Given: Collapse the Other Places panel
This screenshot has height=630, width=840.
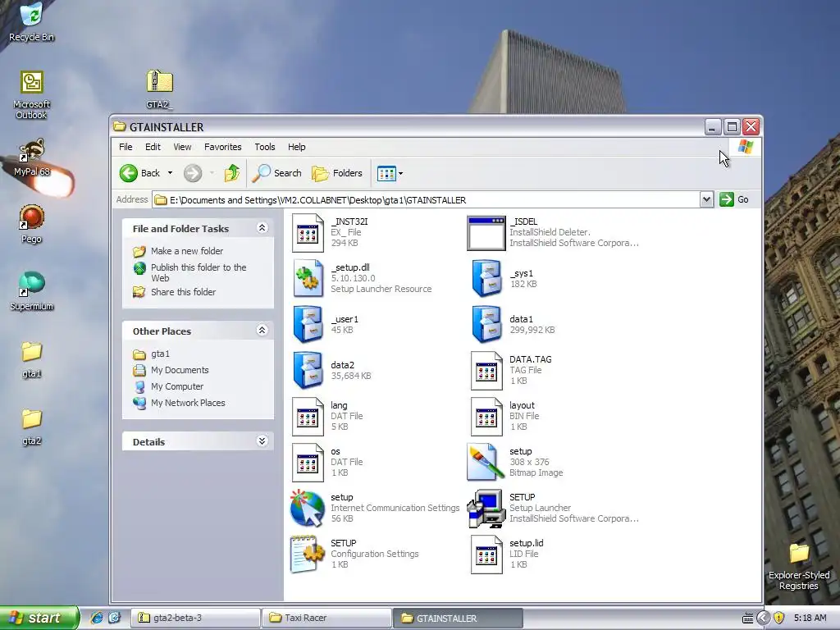Looking at the screenshot, I should [x=262, y=331].
